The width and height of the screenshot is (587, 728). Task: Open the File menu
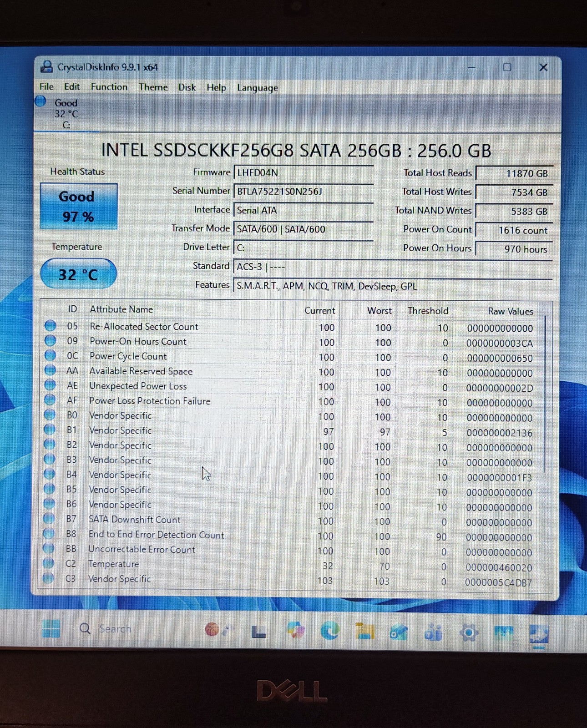click(x=46, y=86)
